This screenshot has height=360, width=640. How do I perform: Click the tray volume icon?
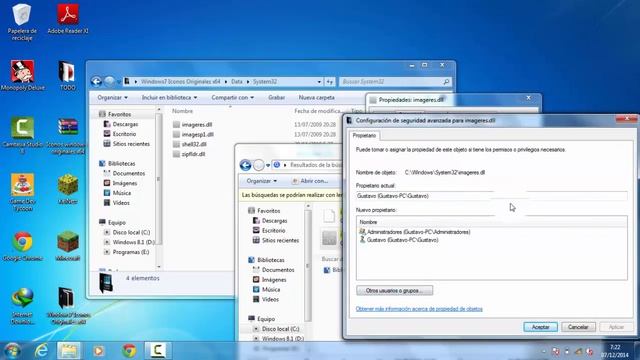(x=590, y=351)
